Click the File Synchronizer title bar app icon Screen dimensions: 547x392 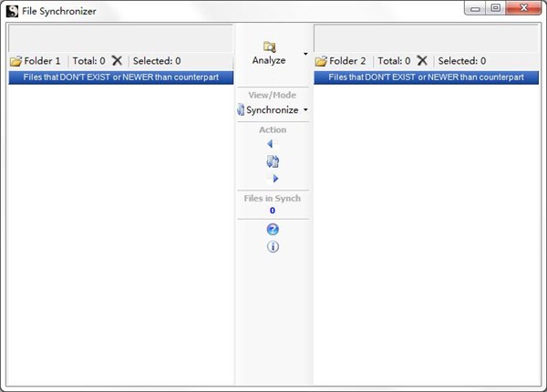12,11
